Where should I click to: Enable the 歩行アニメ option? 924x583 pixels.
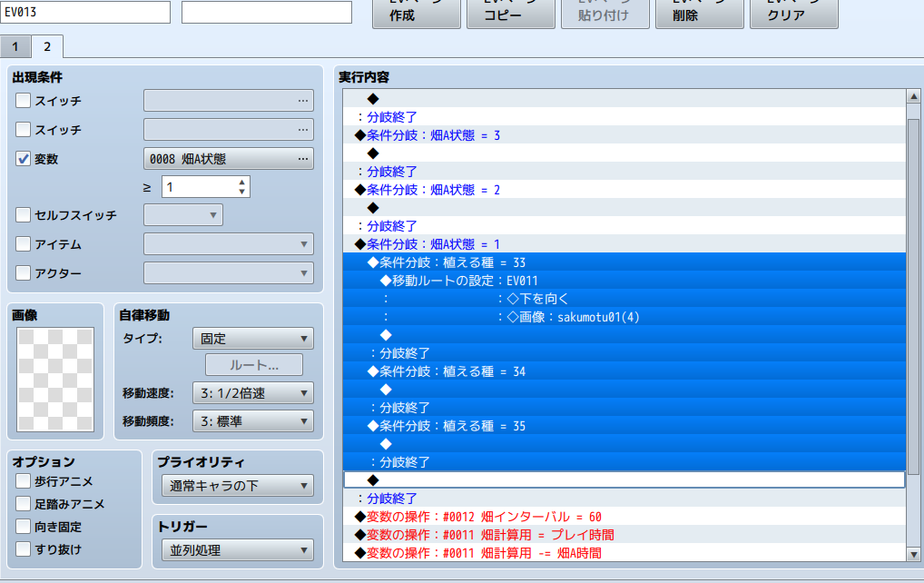23,481
